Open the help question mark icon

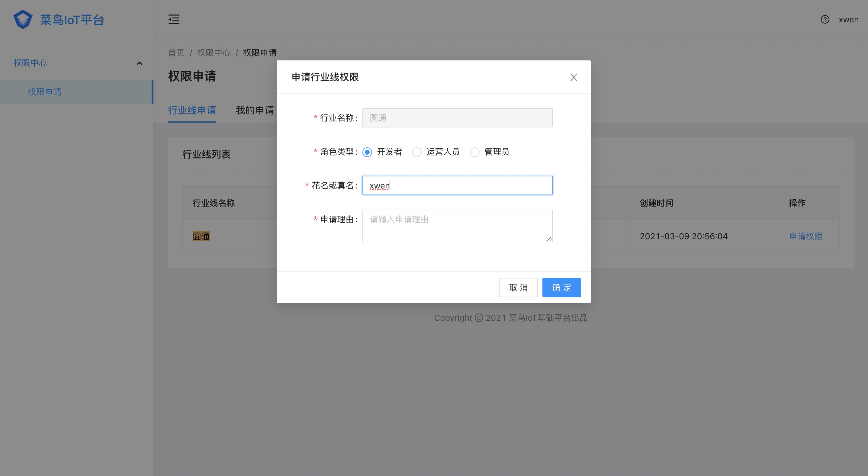(x=825, y=20)
